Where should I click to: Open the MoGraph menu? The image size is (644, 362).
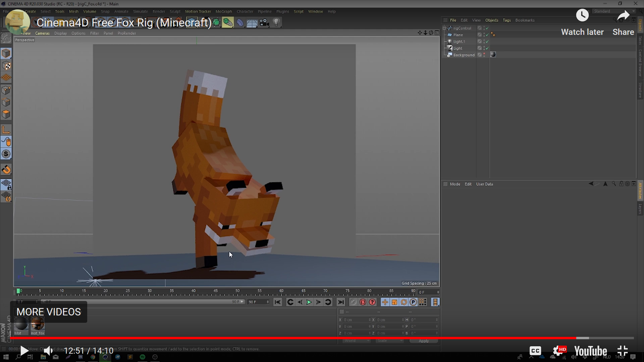pos(224,11)
